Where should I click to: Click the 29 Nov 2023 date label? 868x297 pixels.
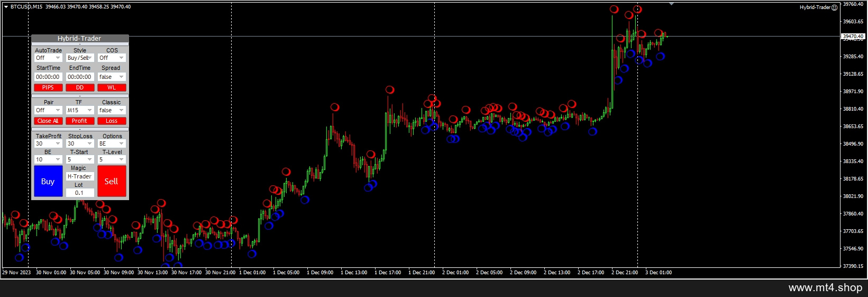click(x=16, y=273)
